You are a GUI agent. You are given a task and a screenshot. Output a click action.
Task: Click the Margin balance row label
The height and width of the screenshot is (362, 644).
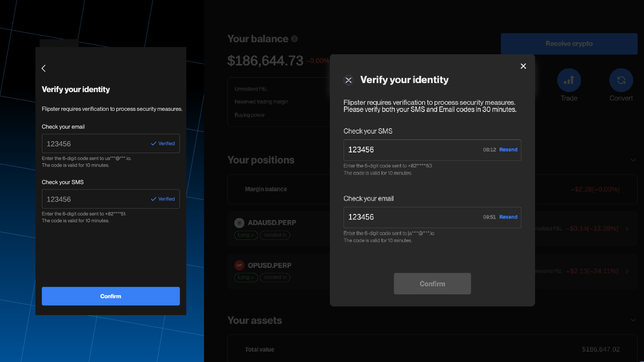coord(266,189)
